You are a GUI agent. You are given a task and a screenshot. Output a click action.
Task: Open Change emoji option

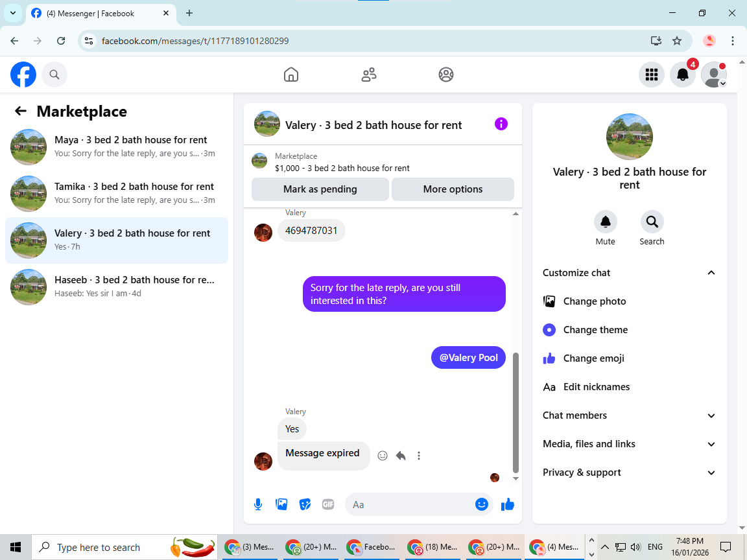[630, 358]
